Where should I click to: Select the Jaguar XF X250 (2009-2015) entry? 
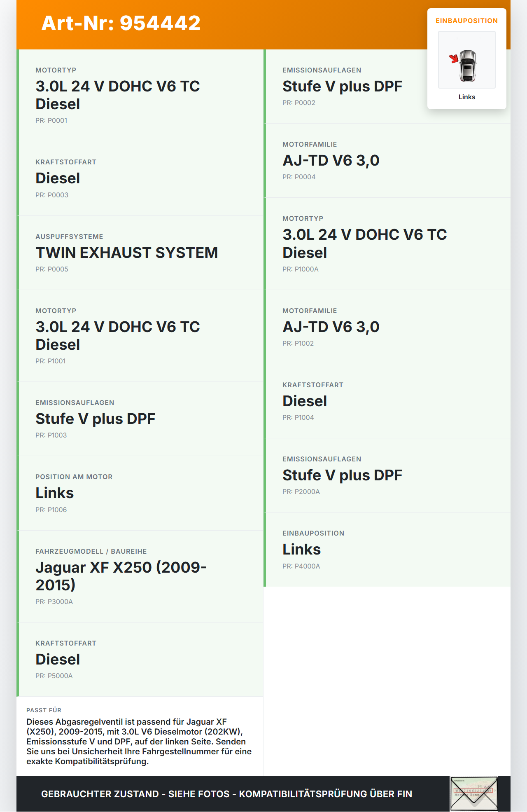coord(121,576)
